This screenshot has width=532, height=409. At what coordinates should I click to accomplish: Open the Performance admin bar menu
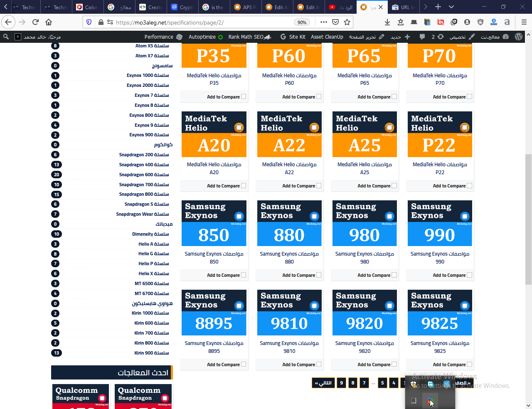click(163, 37)
